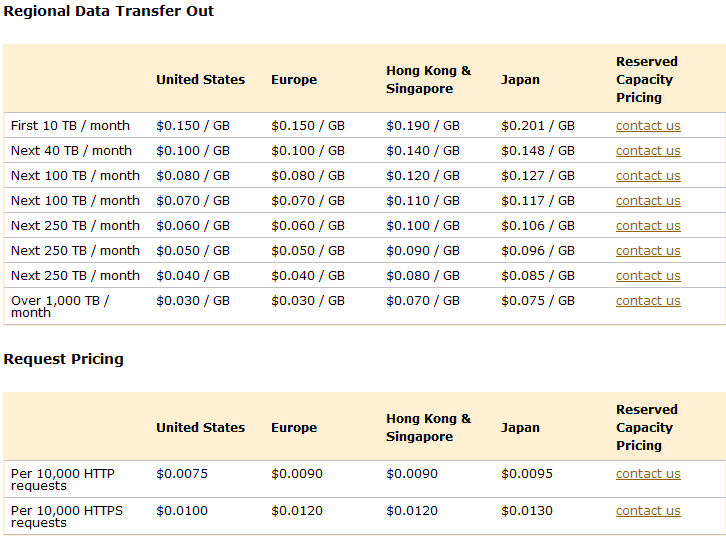This screenshot has width=726, height=537.
Task: Follow contact us link in $0.070 / GB row
Action: point(648,200)
